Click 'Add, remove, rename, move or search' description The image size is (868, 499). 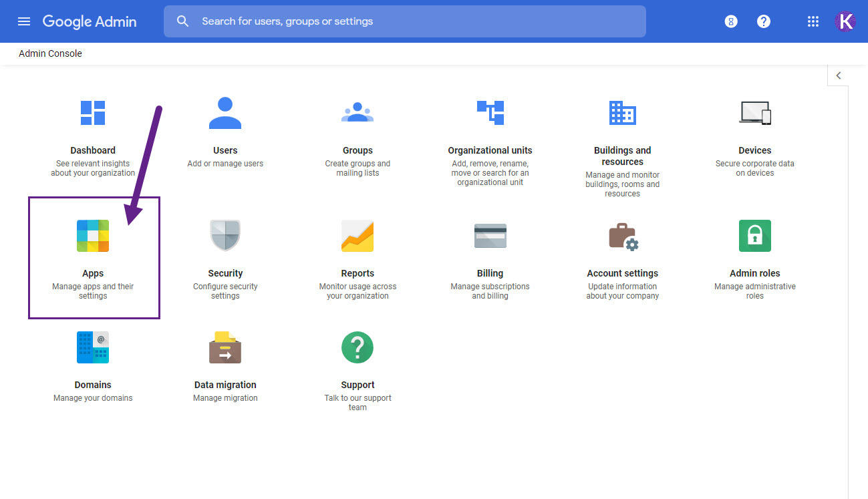click(490, 173)
